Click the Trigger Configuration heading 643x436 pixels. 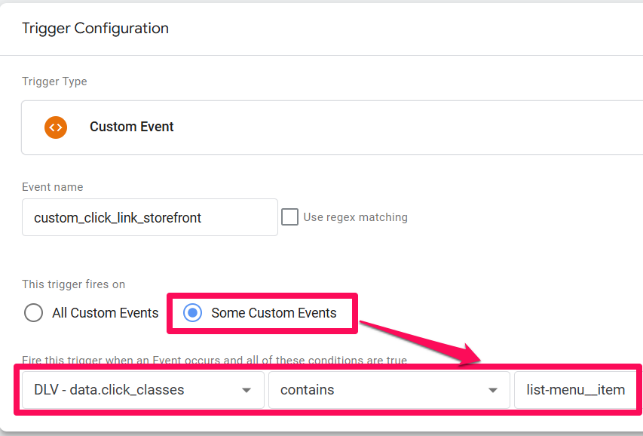point(95,28)
